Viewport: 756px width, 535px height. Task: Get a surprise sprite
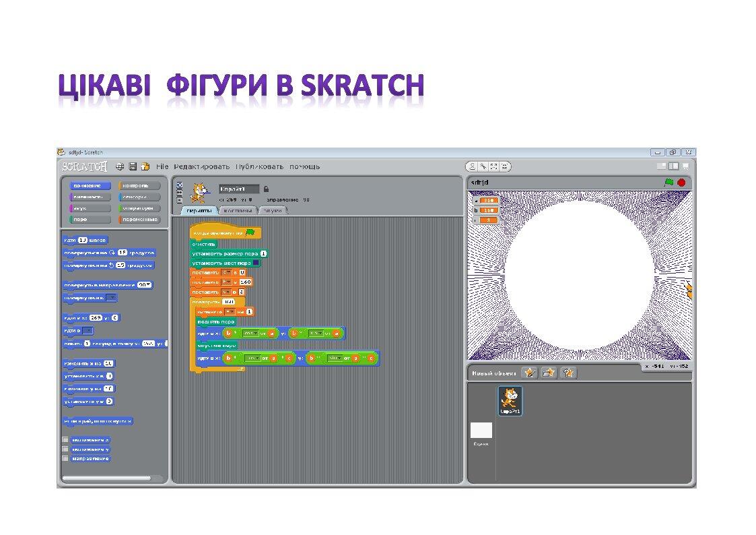[568, 373]
